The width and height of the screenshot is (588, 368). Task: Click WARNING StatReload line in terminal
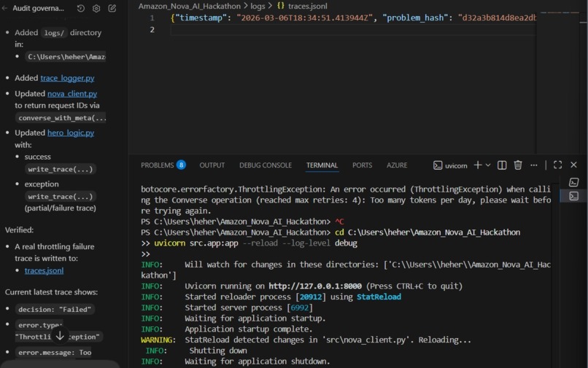point(306,340)
